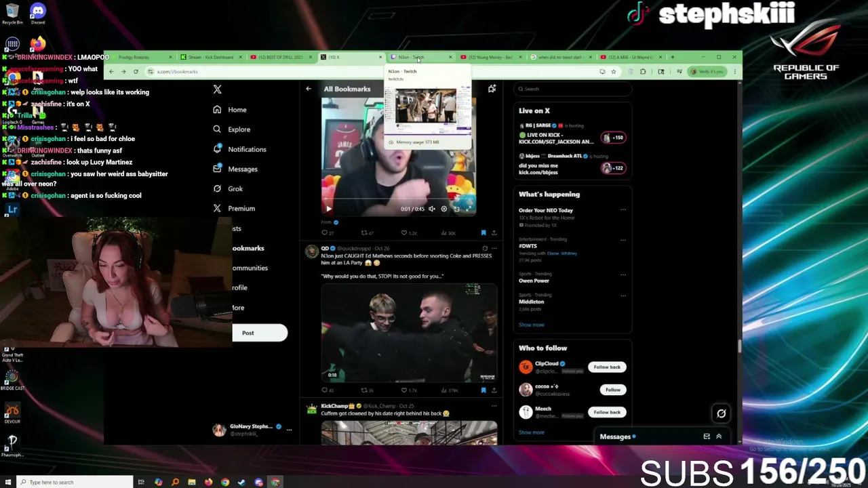Toggle picture-in-picture on the 0:45 video

456,209
